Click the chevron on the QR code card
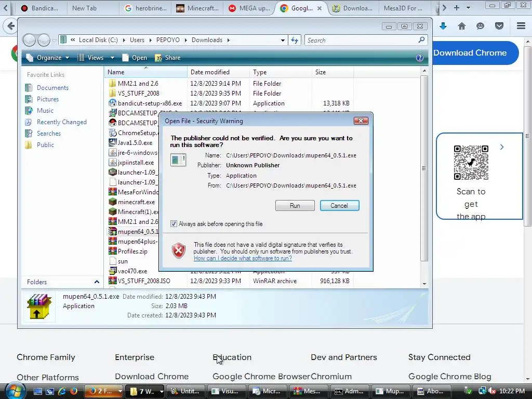 tap(502, 147)
